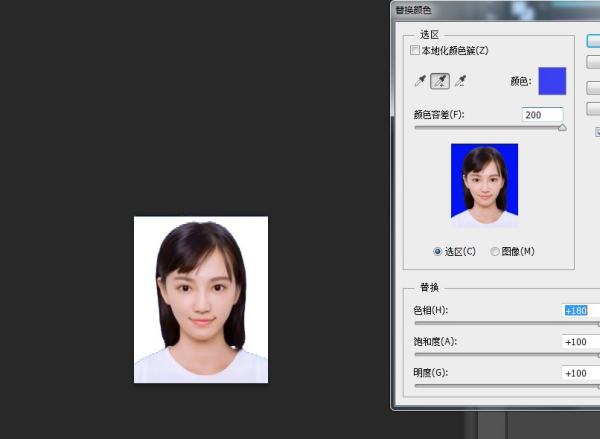Viewport: 600px width, 439px height.
Task: Open the blue 颜色 swatch picker
Action: tap(551, 81)
